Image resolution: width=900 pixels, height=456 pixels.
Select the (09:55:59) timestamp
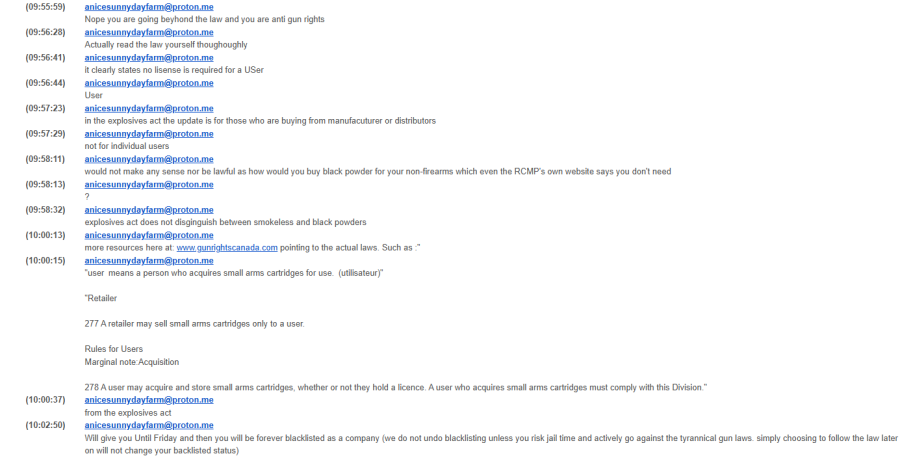point(45,7)
